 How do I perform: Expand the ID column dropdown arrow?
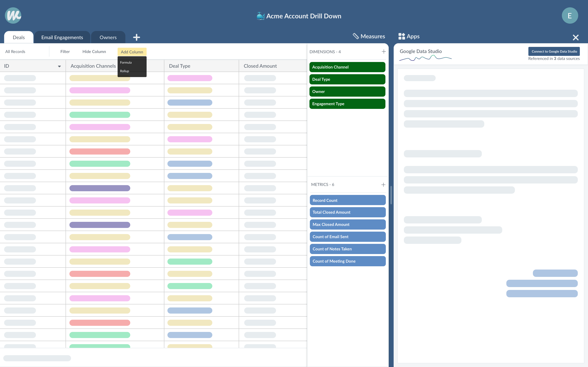pos(59,66)
